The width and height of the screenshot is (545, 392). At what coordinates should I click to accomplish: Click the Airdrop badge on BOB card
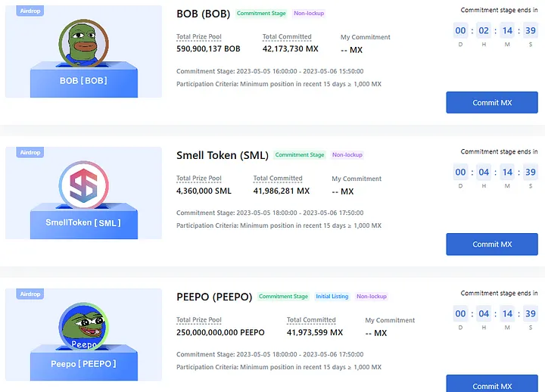tap(30, 11)
